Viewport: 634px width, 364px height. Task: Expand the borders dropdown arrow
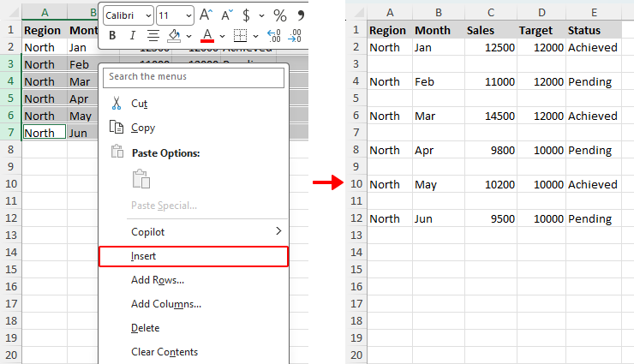[x=255, y=36]
